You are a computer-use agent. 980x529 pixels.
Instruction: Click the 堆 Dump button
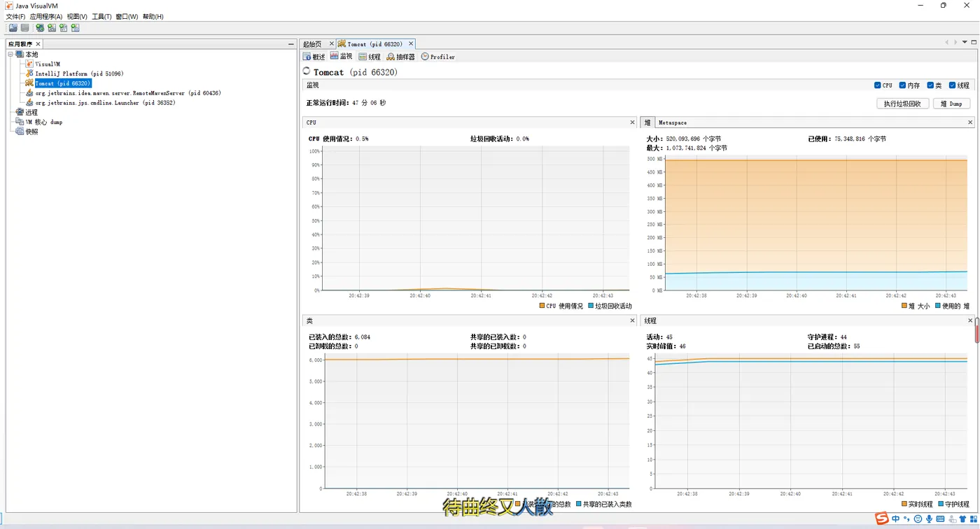951,104
